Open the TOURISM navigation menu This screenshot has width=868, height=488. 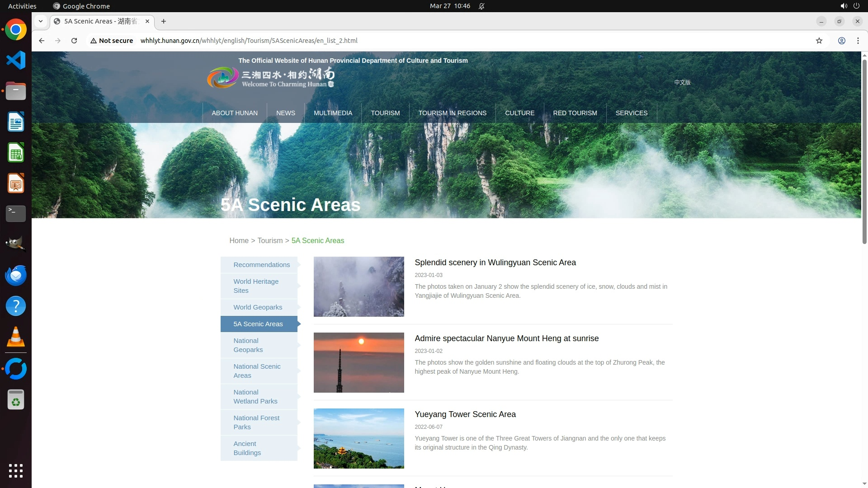click(x=385, y=113)
